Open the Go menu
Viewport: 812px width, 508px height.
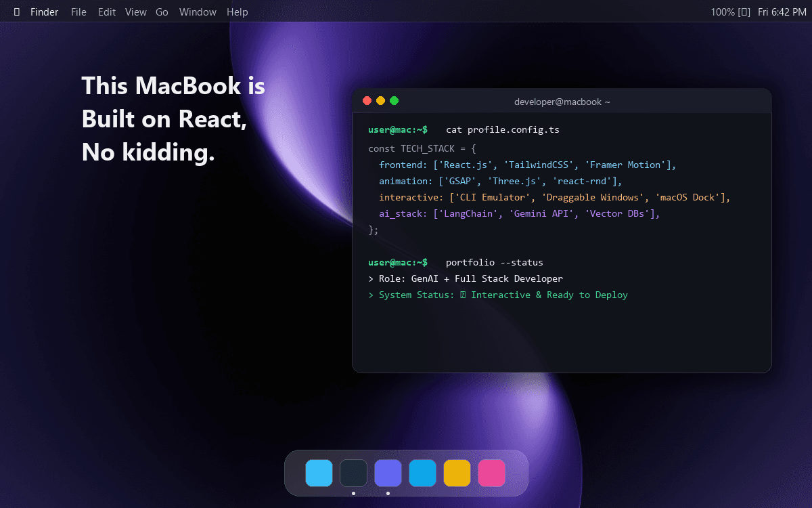point(162,12)
